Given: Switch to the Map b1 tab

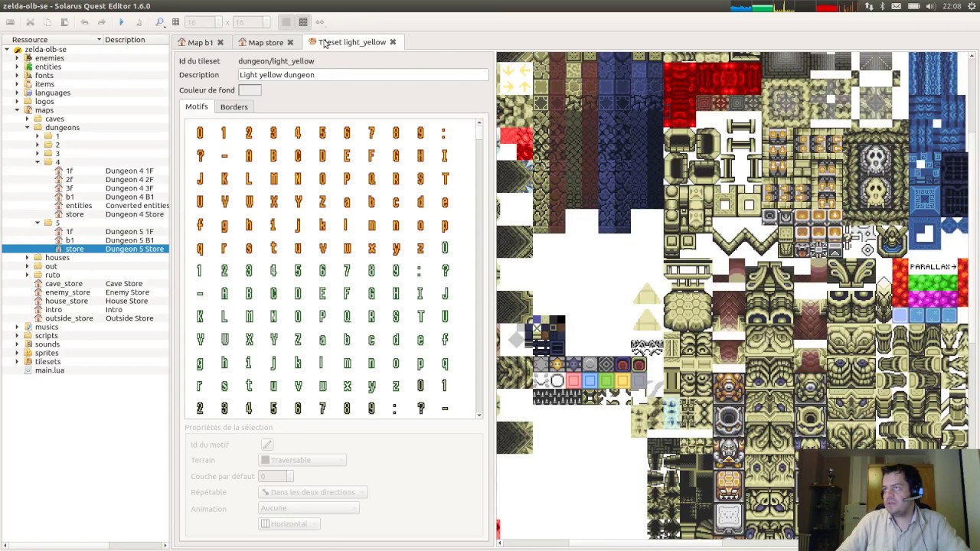Looking at the screenshot, I should [201, 42].
